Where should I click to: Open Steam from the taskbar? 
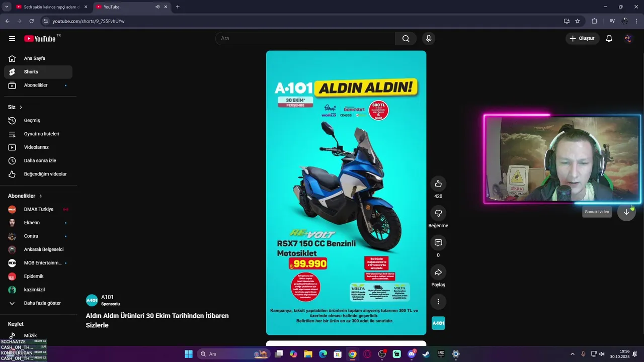click(426, 354)
